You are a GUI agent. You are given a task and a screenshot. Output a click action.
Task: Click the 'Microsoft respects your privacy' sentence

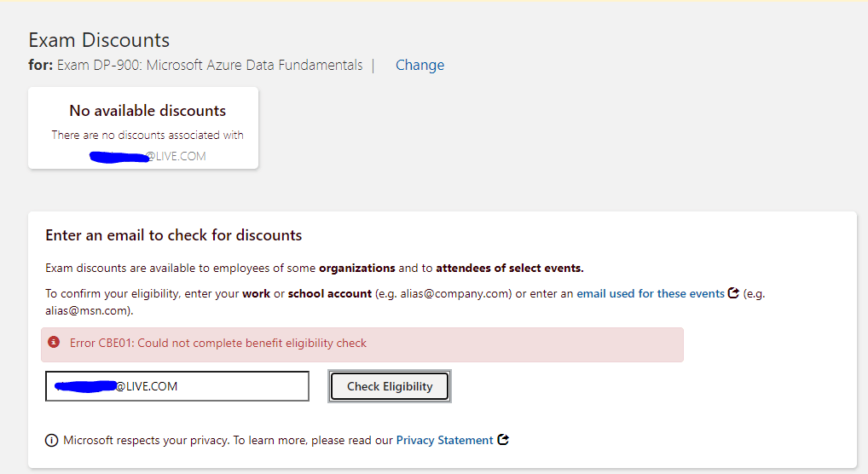coord(228,440)
